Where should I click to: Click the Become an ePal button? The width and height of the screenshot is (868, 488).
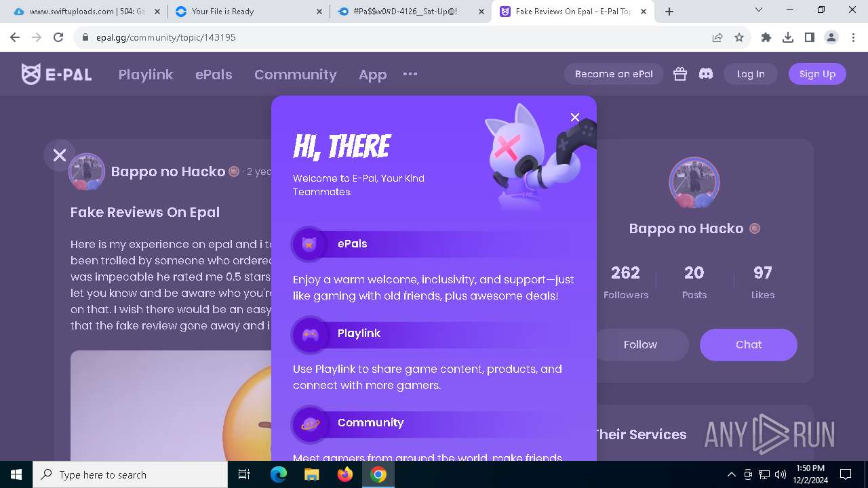pyautogui.click(x=614, y=74)
